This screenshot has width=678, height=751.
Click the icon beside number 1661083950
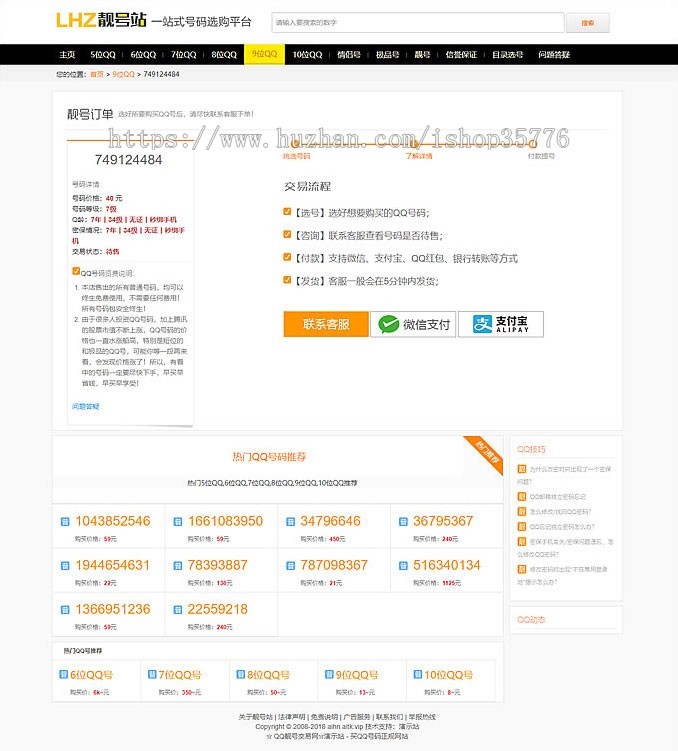178,522
